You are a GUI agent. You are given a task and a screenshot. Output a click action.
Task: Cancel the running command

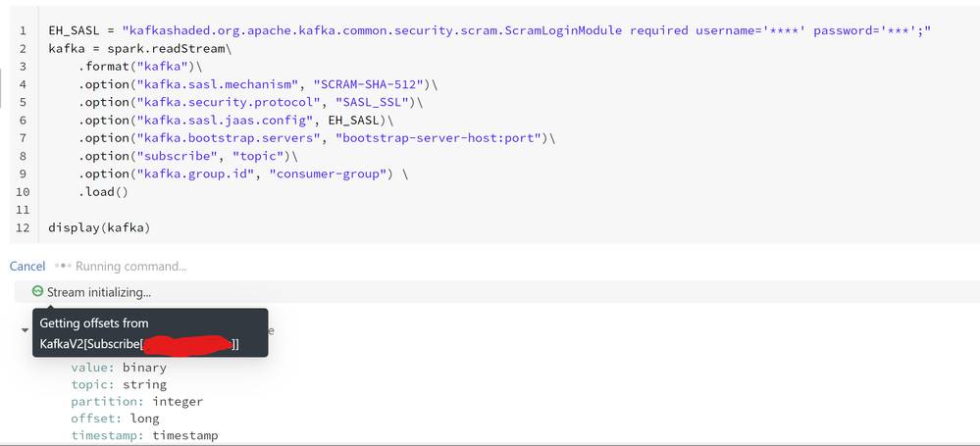click(27, 266)
